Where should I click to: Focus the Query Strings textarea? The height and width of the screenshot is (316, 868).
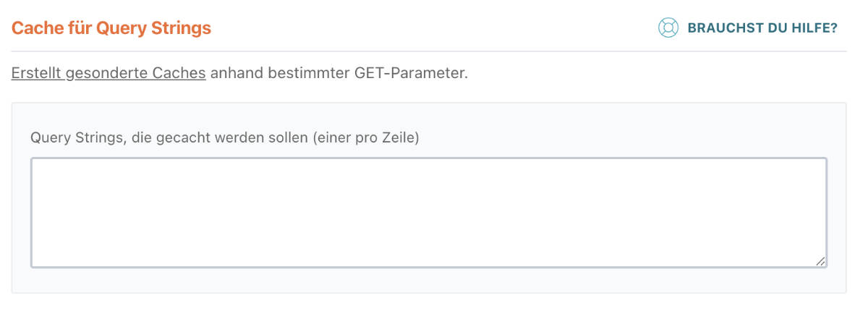coord(428,213)
